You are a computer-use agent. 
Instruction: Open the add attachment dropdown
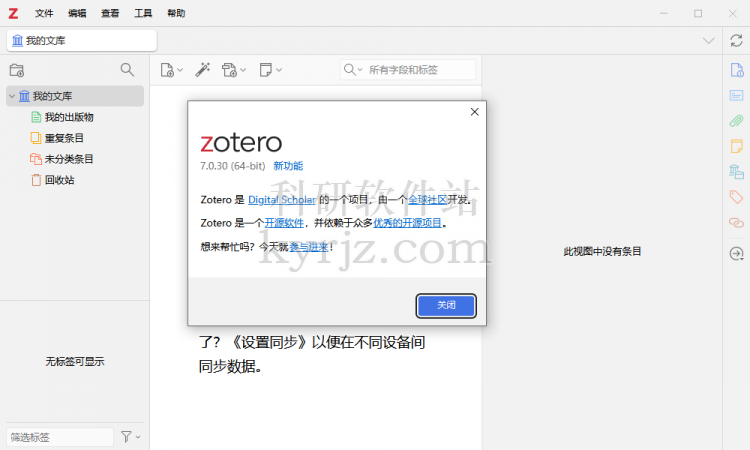(x=234, y=70)
